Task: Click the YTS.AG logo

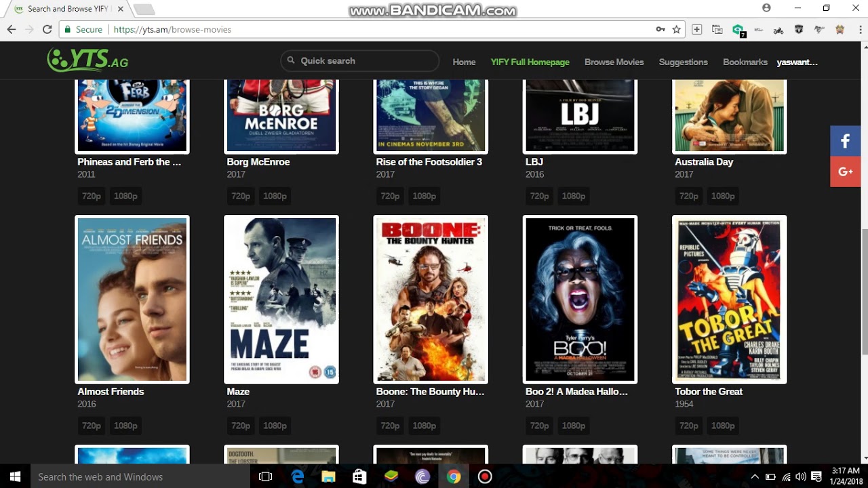Action: pos(87,60)
